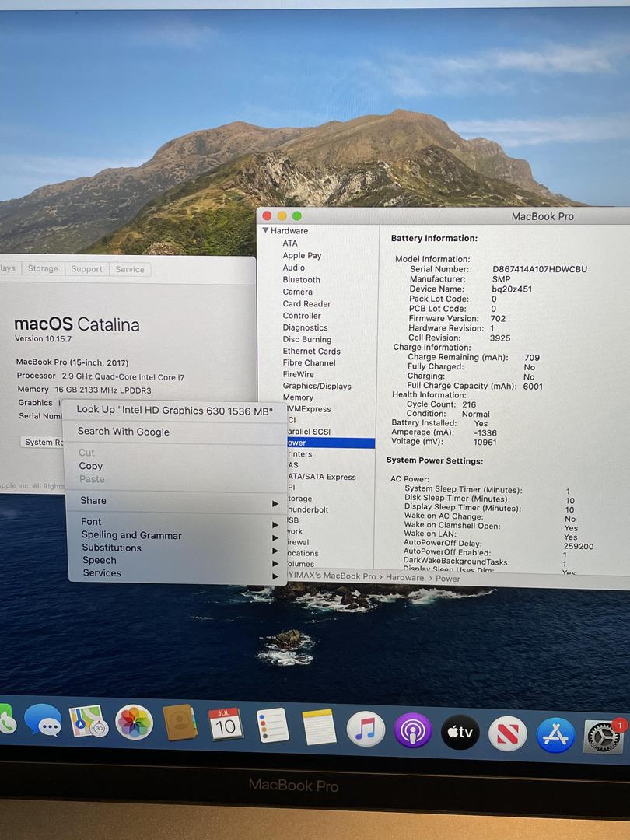Select Ethernet Cards in the Hardware list
Image resolution: width=630 pixels, height=840 pixels.
(x=311, y=351)
